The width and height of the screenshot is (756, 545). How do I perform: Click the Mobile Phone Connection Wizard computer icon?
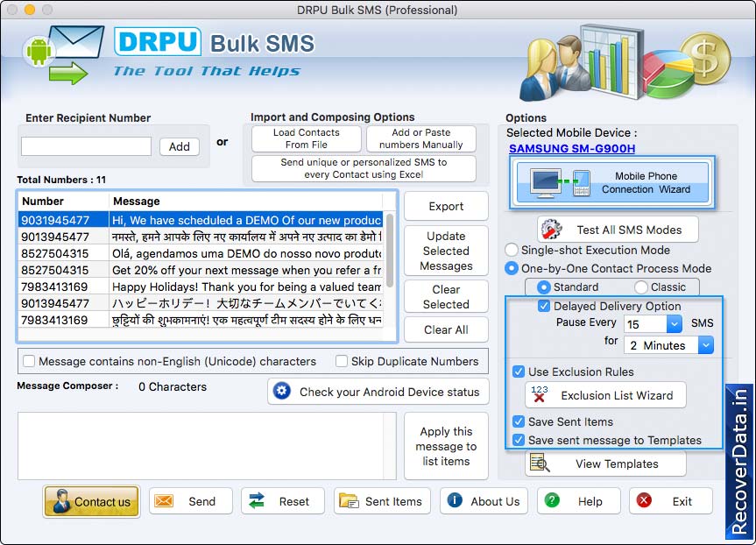point(546,183)
